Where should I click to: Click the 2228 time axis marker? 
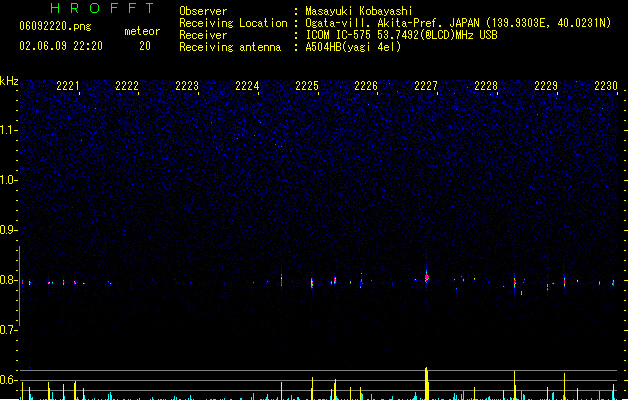(486, 86)
